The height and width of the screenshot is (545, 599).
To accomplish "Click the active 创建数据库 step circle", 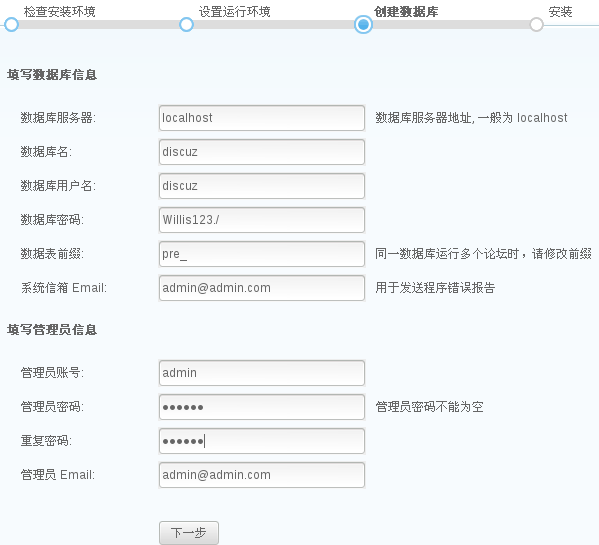I will point(363,24).
